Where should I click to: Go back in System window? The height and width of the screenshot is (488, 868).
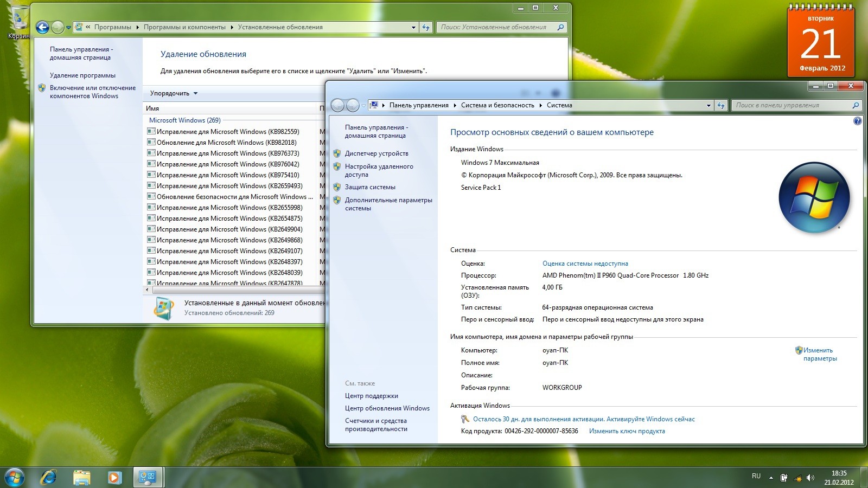(x=337, y=105)
